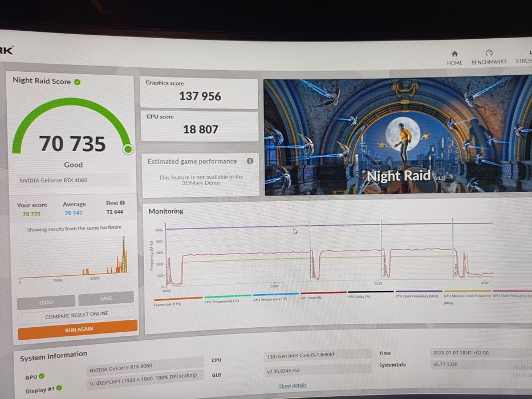Toggle GPU Load (%) legend line
Screen dimensions: 532x399
pos(324,292)
